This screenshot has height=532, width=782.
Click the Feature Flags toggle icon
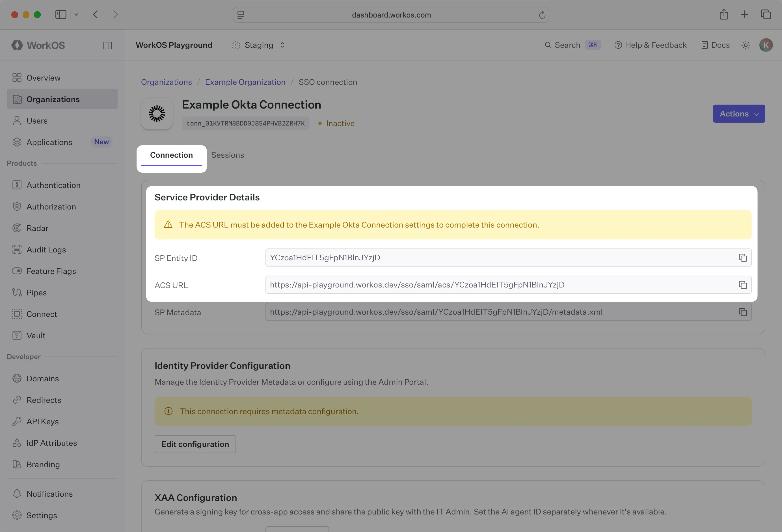[x=17, y=271]
